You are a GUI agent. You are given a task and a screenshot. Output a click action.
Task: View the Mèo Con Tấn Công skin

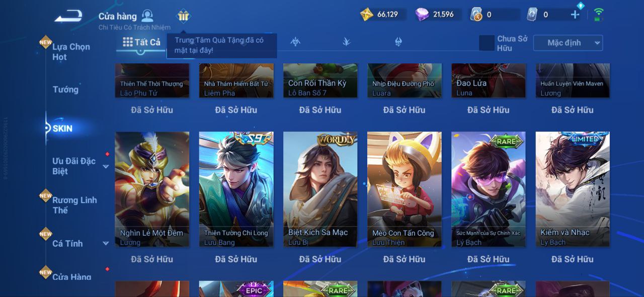(405, 189)
